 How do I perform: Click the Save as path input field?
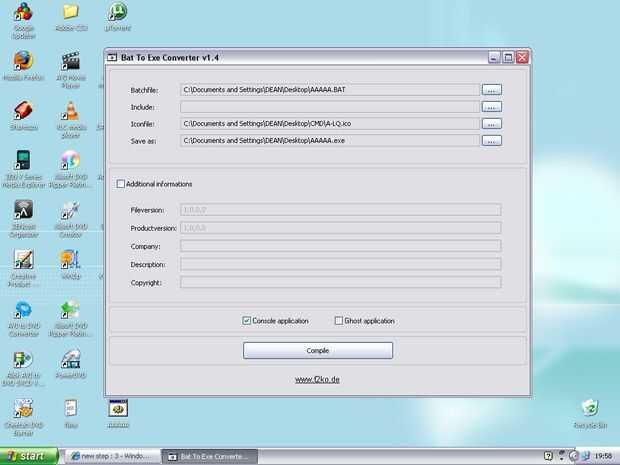coord(330,141)
